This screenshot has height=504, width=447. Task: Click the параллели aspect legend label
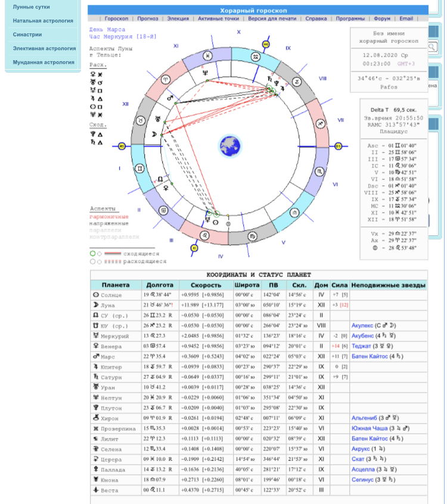coord(105,230)
